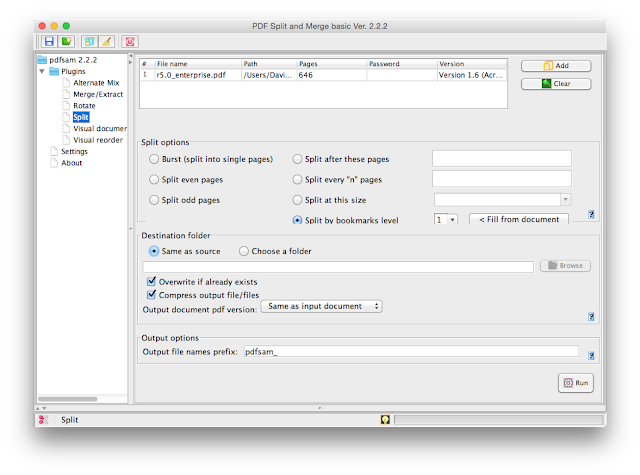This screenshot has width=640, height=475.
Task: Click the Path column header
Action: [269, 64]
